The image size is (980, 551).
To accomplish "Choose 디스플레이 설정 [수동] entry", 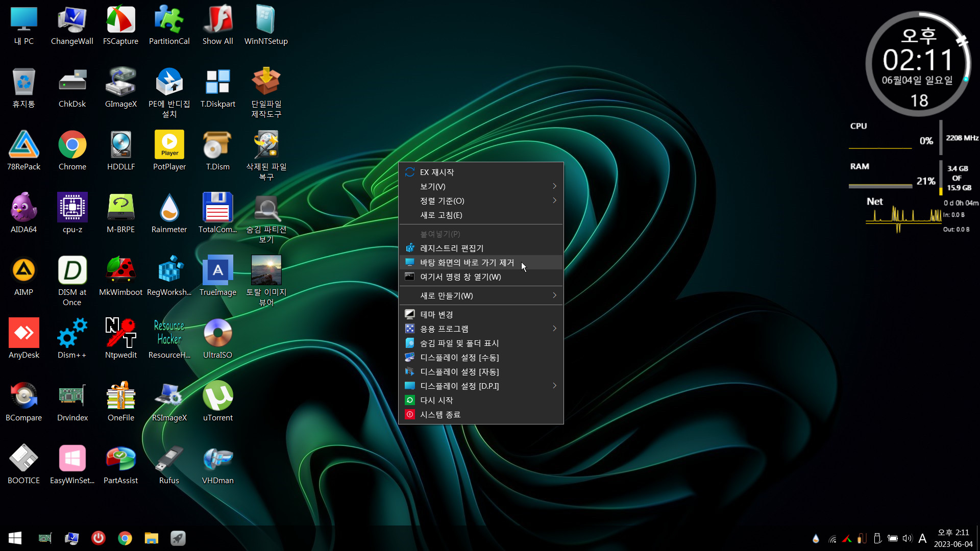I will (481, 357).
